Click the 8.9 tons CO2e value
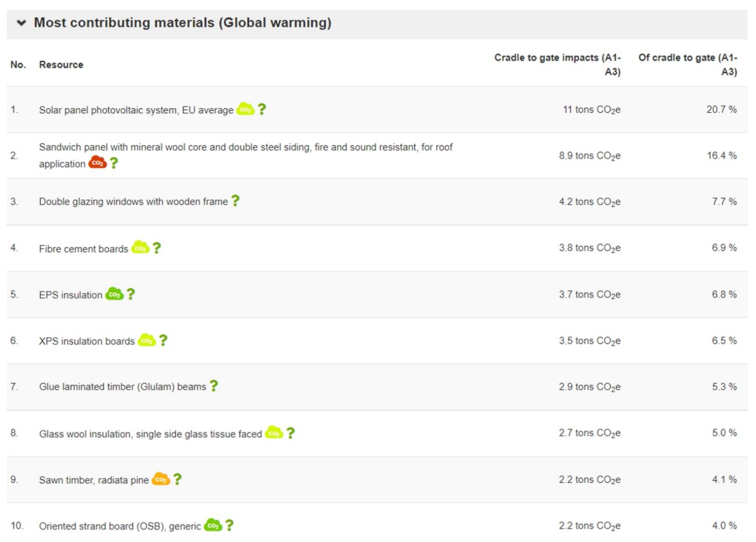 590,156
